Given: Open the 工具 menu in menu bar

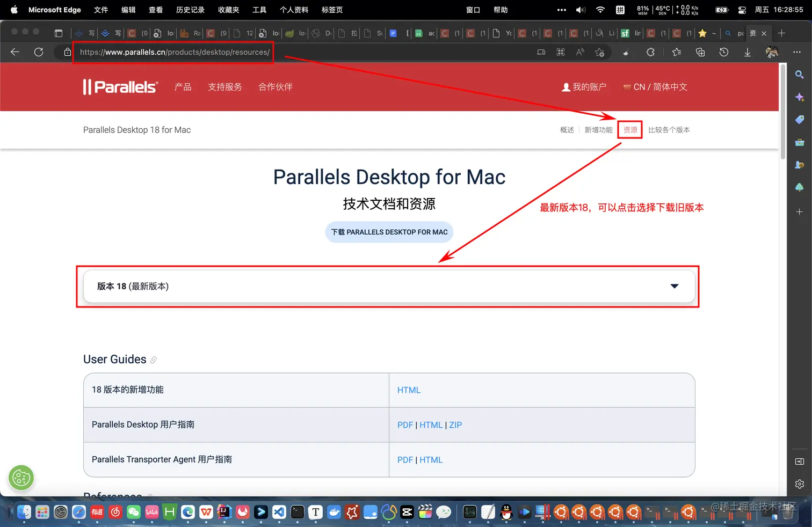Looking at the screenshot, I should [x=259, y=10].
